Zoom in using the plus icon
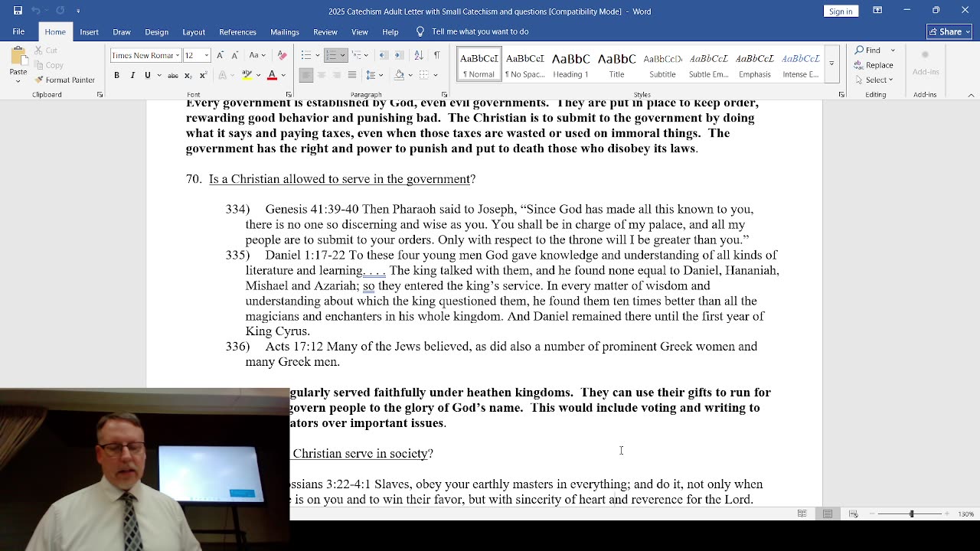Screen dimensions: 980x551 [947, 514]
